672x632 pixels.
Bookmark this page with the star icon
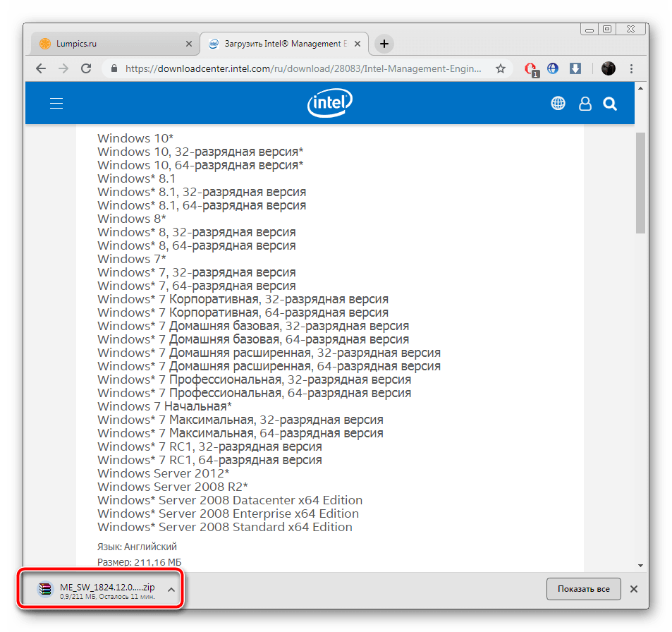tap(501, 68)
